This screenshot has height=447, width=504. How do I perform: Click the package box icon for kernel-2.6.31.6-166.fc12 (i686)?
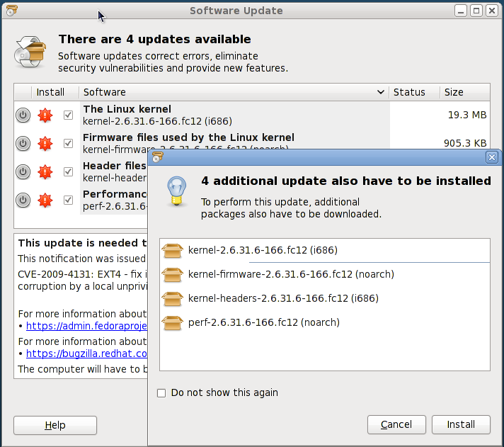173,250
